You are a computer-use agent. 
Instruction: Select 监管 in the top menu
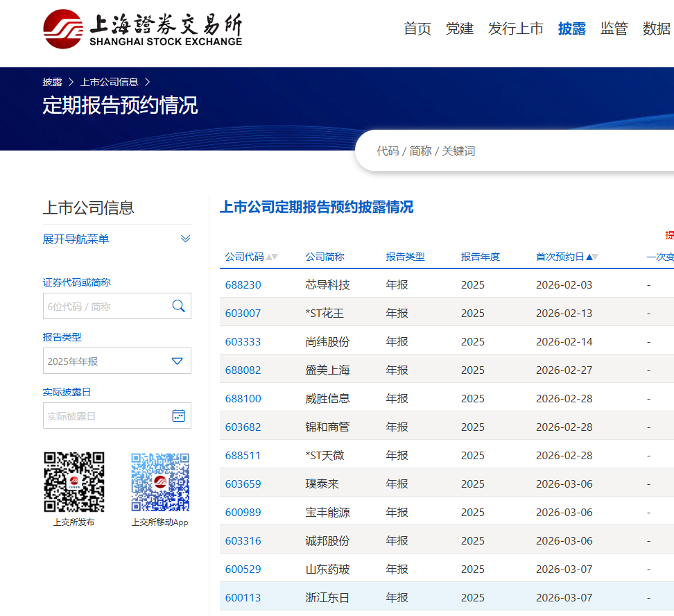614,28
